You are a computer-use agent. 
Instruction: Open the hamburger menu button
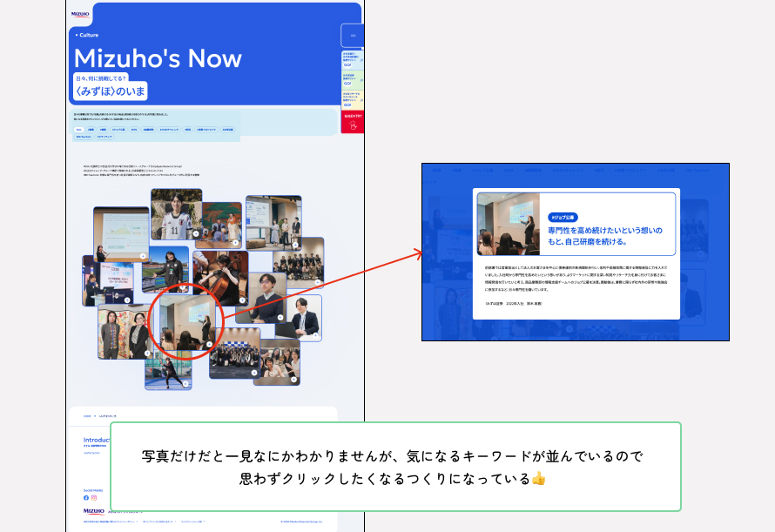pos(352,36)
